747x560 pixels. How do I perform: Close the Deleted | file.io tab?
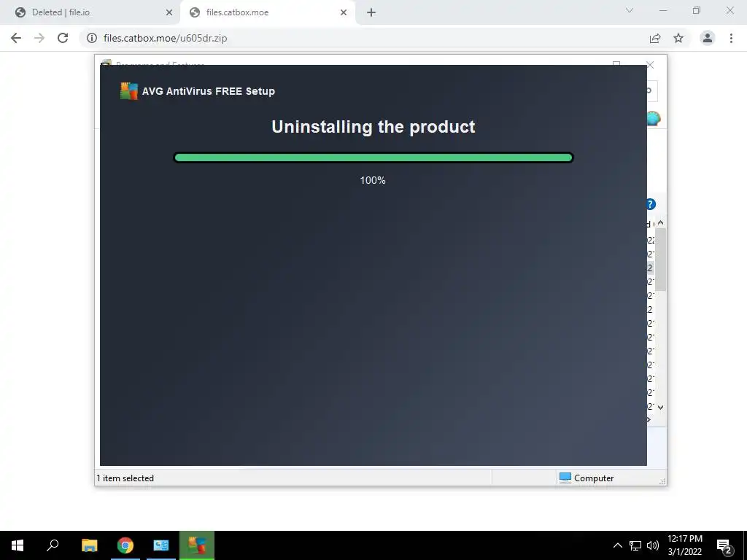(x=169, y=12)
